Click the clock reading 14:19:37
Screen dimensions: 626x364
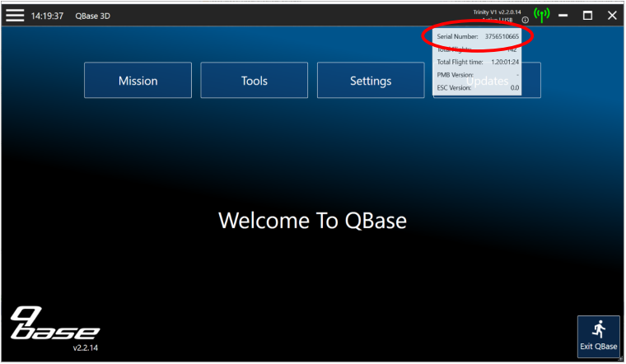47,16
